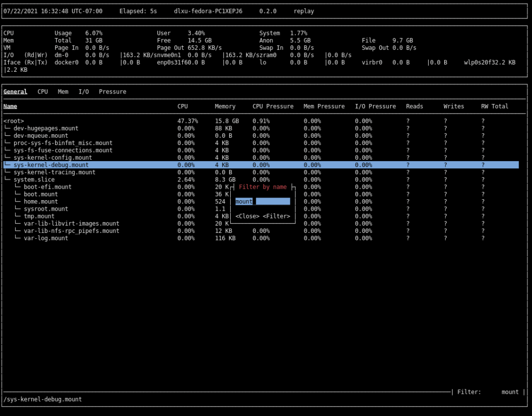Viewport: 532px width, 416px height.
Task: Select the dev-hugepages.mount entry
Action: coord(46,128)
